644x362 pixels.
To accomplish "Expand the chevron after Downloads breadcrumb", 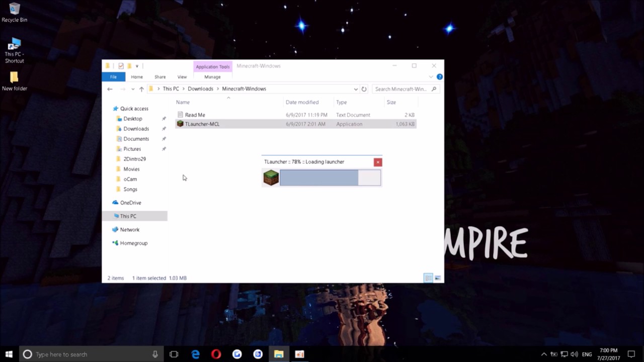I will coord(217,89).
